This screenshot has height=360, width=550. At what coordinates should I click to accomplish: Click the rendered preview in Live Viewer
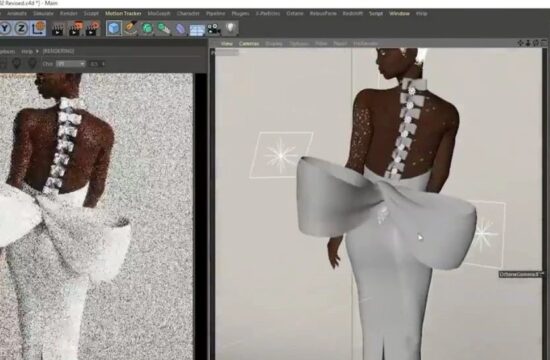coord(96,216)
